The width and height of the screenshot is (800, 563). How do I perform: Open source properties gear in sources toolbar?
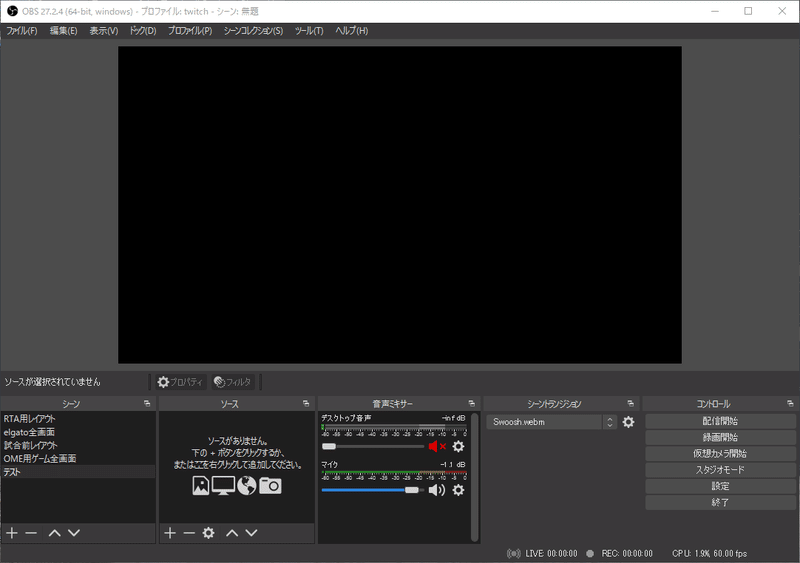[208, 533]
